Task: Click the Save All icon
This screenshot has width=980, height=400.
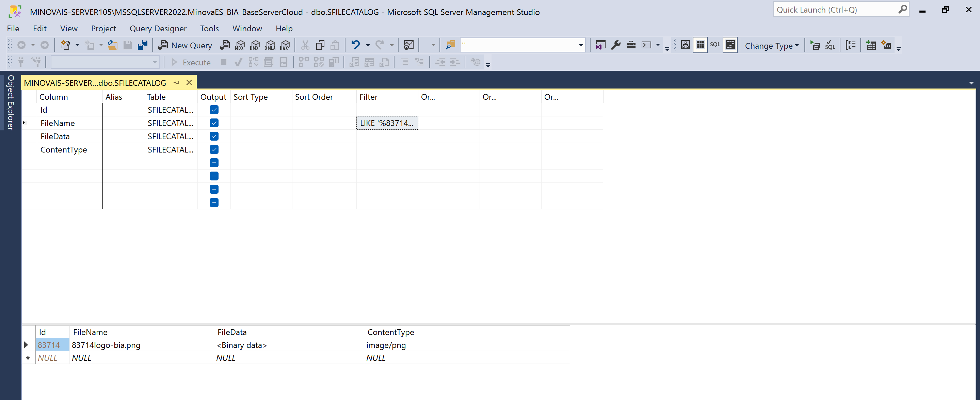Action: (x=143, y=45)
